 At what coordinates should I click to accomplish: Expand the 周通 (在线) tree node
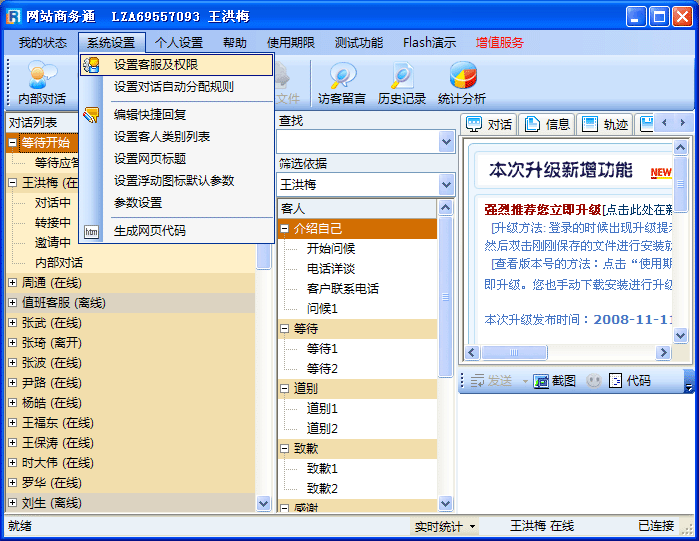click(13, 283)
